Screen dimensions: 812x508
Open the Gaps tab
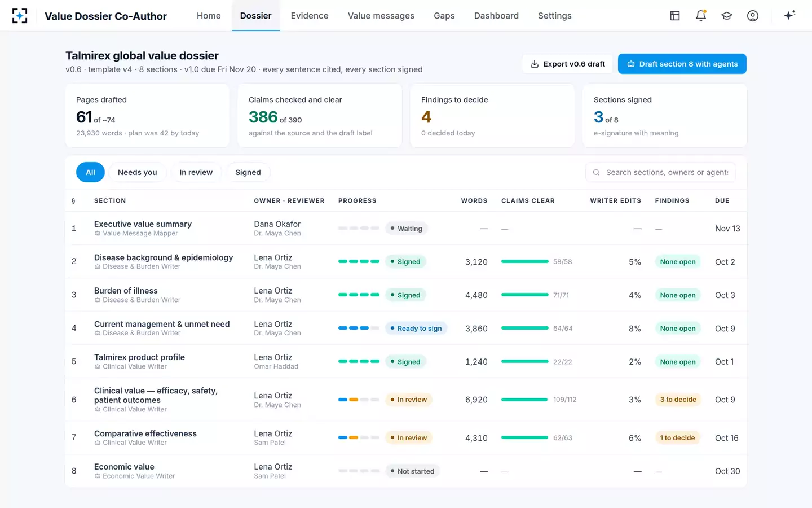point(444,16)
